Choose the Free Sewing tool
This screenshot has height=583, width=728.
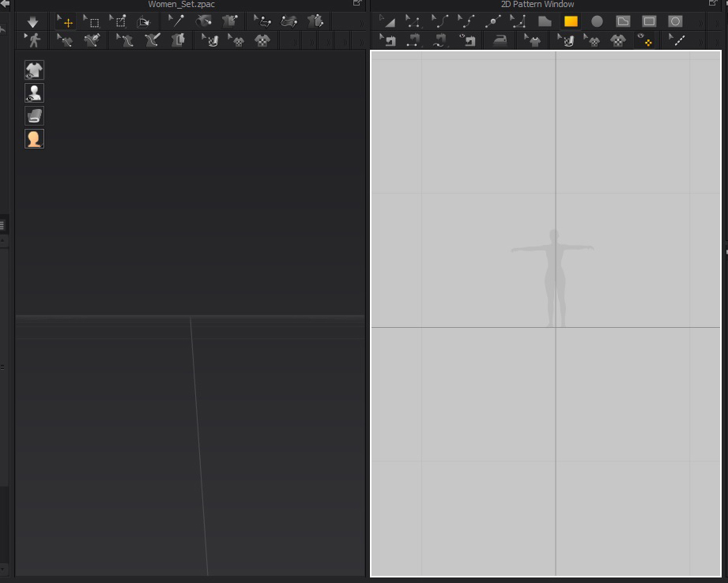point(439,41)
